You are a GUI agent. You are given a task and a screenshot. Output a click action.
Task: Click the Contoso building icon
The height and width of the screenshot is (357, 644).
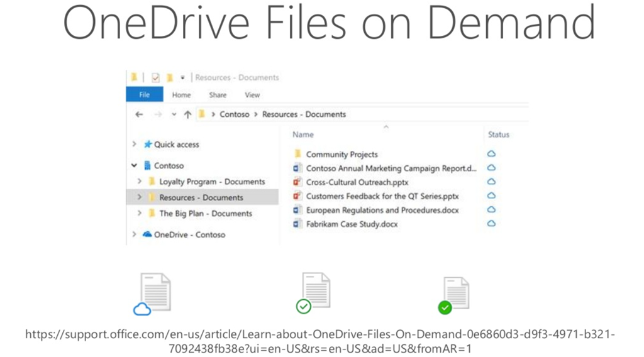point(147,165)
